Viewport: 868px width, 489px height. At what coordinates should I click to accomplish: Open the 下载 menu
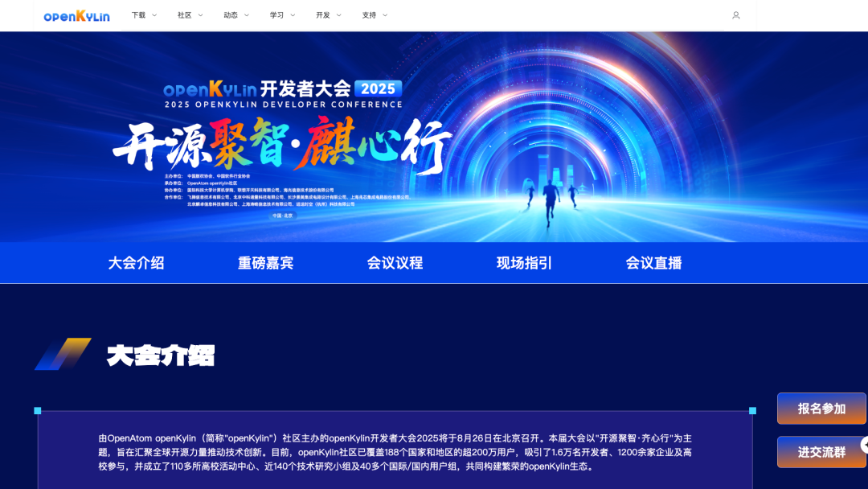click(x=138, y=15)
